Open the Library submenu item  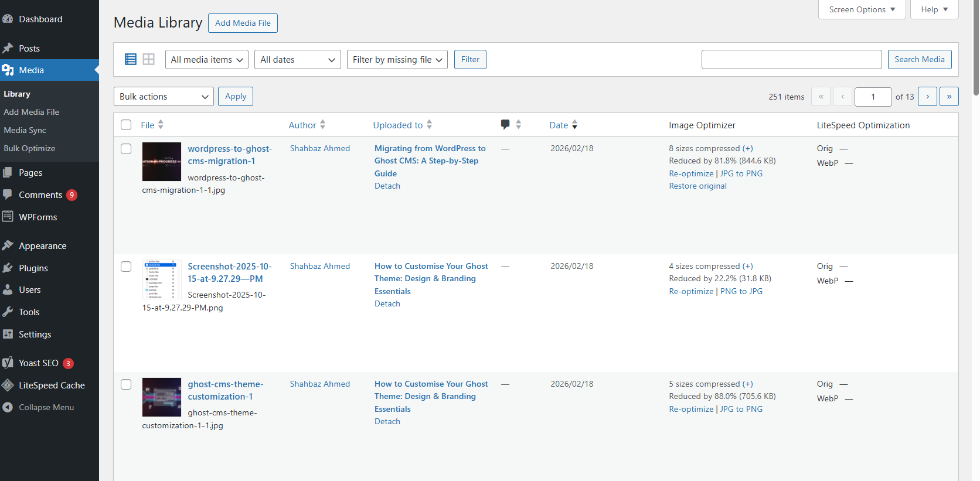(x=17, y=94)
